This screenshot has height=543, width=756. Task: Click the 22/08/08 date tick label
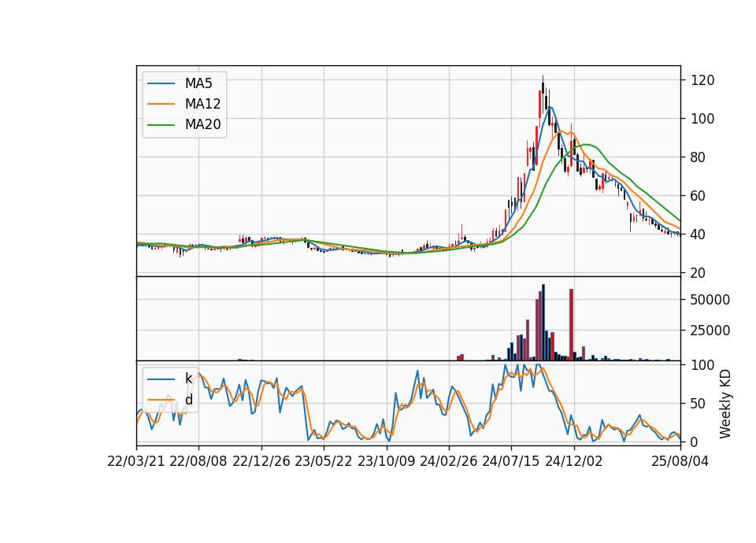(198, 461)
